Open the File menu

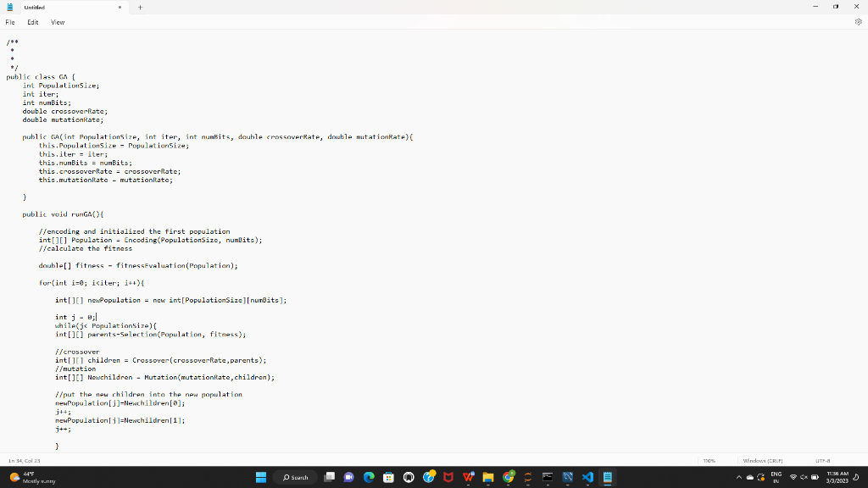coord(9,22)
